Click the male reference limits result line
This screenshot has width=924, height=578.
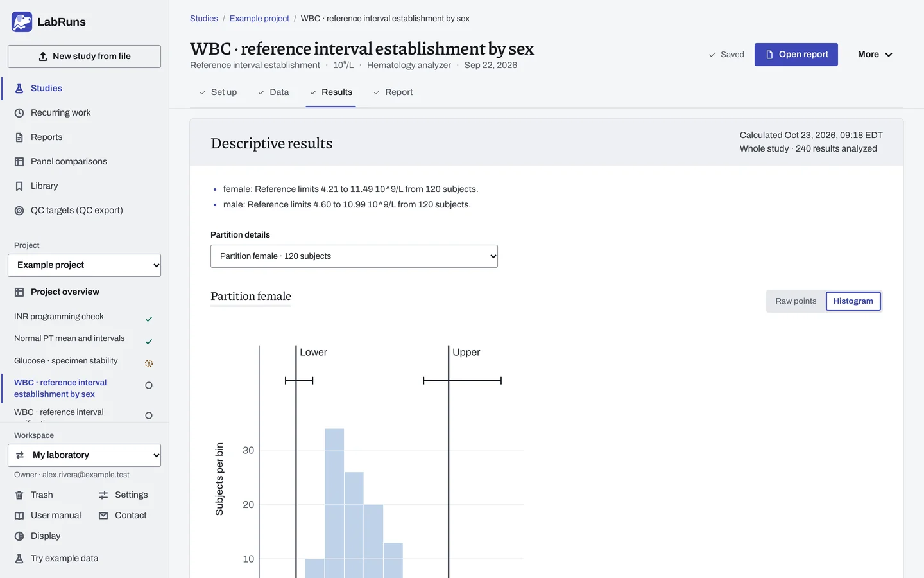347,205
